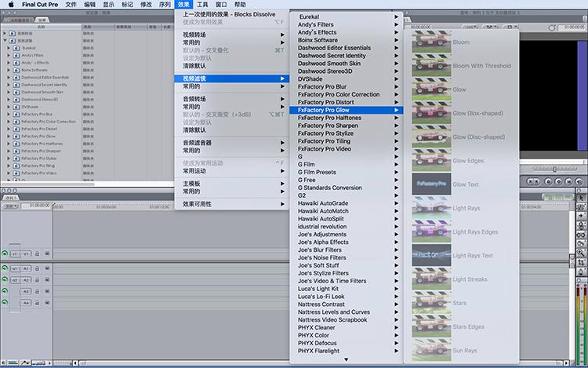
Task: Click the A4 destination track control
Action: (x=26, y=303)
